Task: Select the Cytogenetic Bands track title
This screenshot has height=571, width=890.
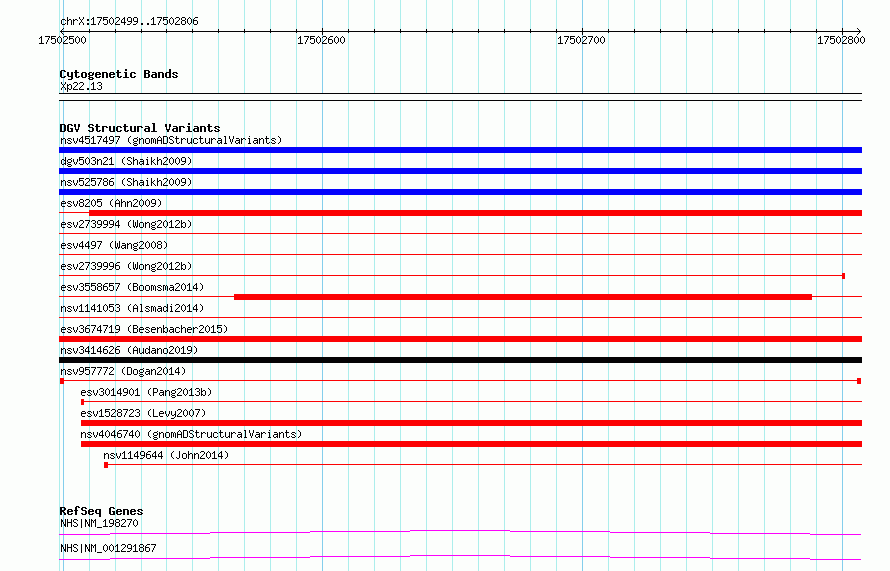Action: tap(119, 74)
